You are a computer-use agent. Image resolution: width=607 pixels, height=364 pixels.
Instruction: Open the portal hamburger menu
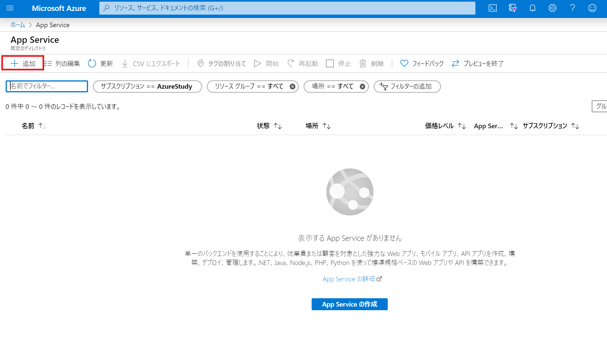(x=10, y=8)
